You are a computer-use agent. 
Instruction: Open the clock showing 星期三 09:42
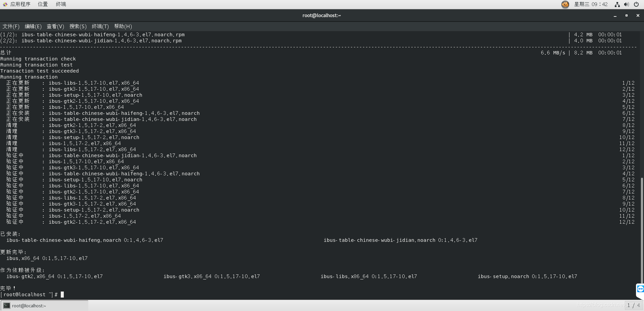coord(591,4)
